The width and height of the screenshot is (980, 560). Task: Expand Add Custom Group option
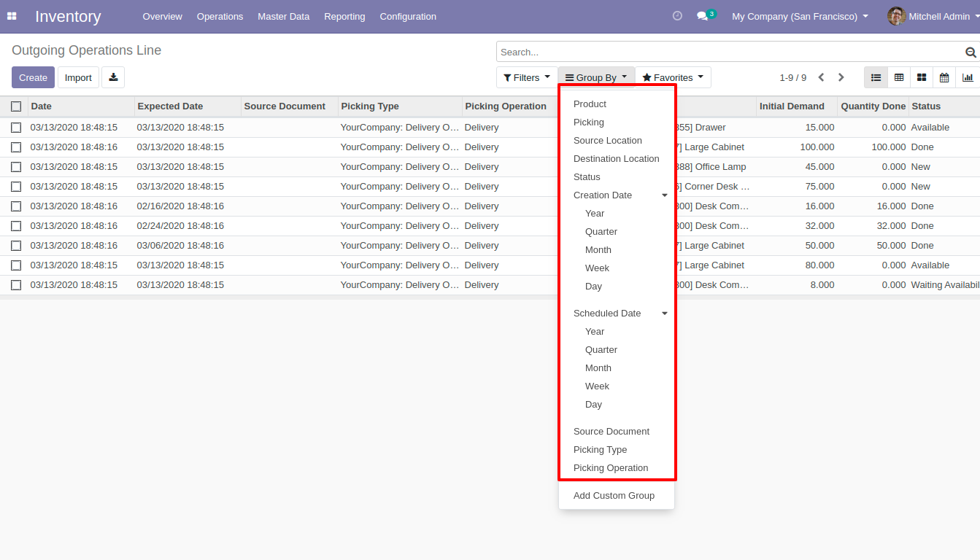pyautogui.click(x=617, y=496)
